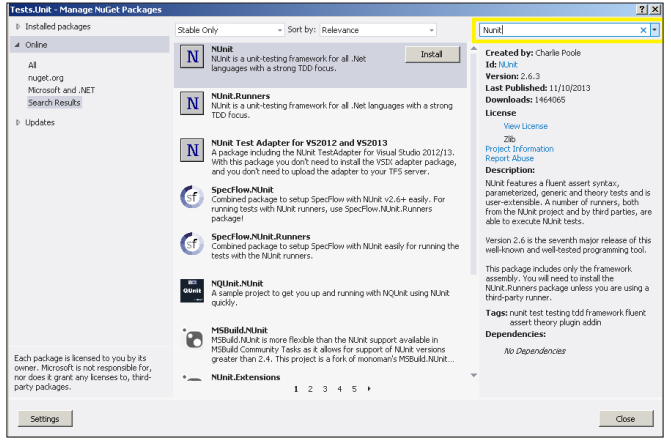Select the SpecFlow.NUnit.Runners package title
The width and height of the screenshot is (671, 443).
pos(261,237)
